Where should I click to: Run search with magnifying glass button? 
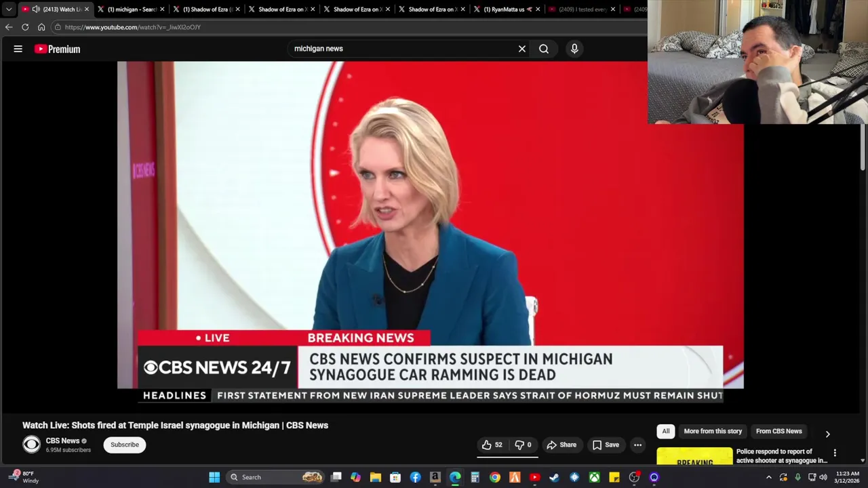(x=544, y=49)
